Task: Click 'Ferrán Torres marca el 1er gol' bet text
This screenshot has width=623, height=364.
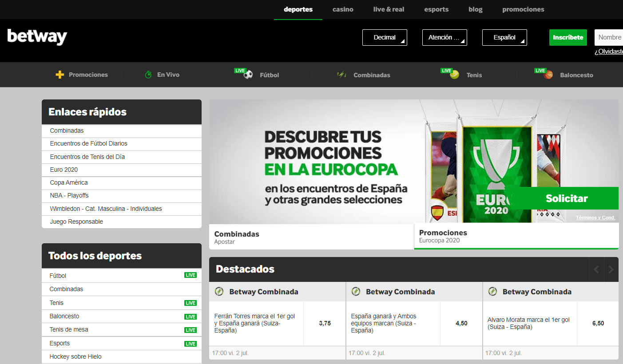Action: 255,323
